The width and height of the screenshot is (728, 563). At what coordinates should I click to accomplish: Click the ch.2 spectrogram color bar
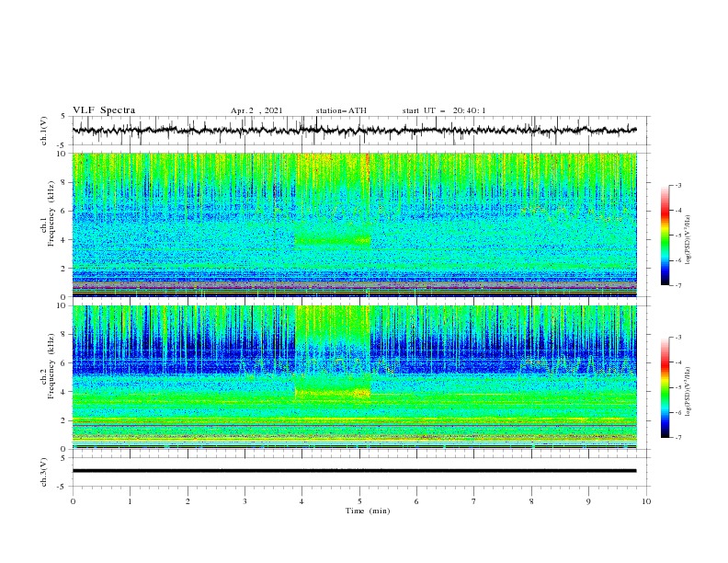pos(665,387)
